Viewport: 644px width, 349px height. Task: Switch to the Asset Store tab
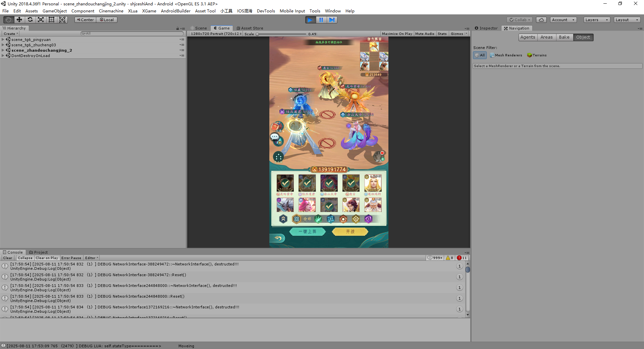coord(250,28)
